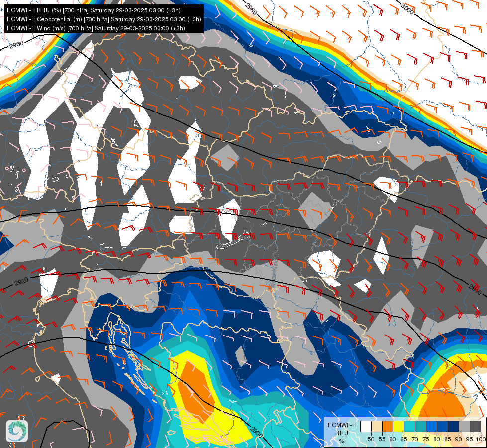Click the legend value 100
487x448 pixels.
(481, 439)
